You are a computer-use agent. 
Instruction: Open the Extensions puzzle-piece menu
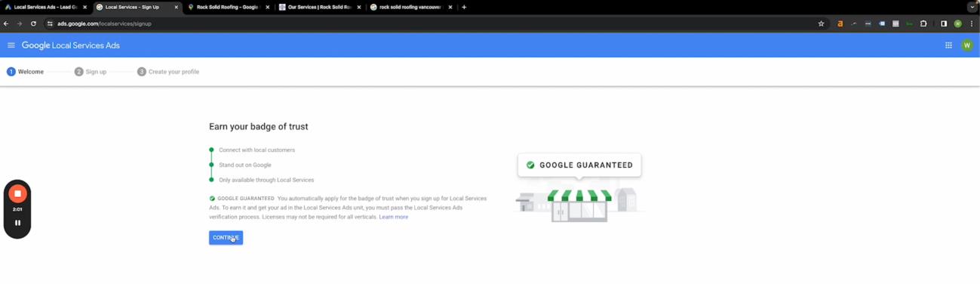coord(923,23)
